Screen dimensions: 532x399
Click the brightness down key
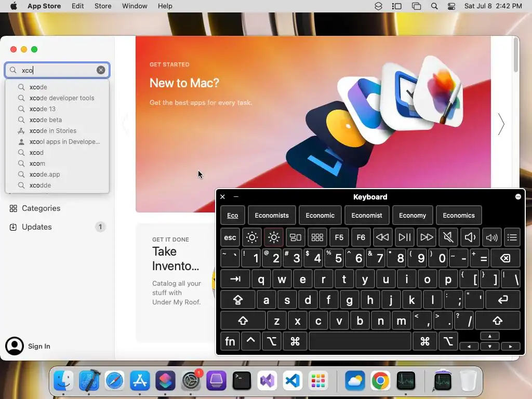(x=252, y=237)
